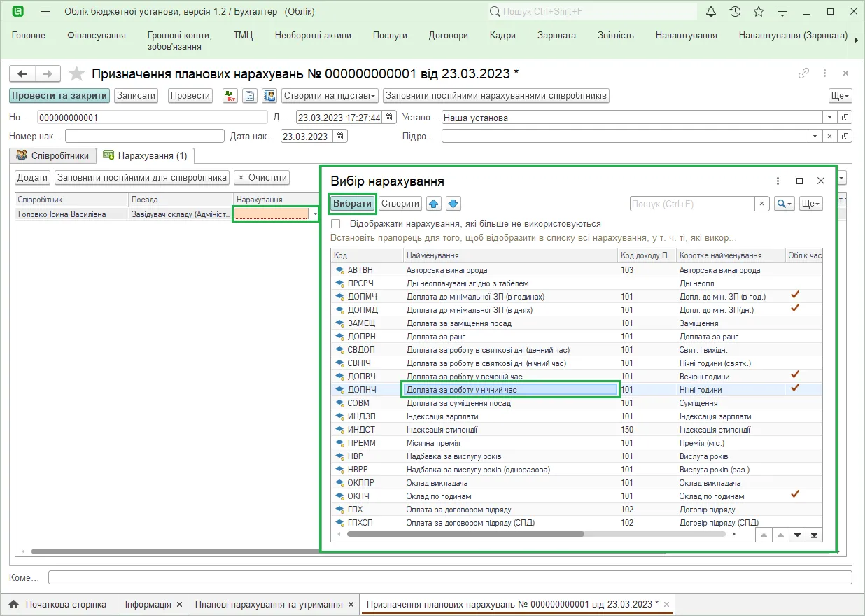
Task: Switch to the Співробітники tab
Action: [x=53, y=155]
